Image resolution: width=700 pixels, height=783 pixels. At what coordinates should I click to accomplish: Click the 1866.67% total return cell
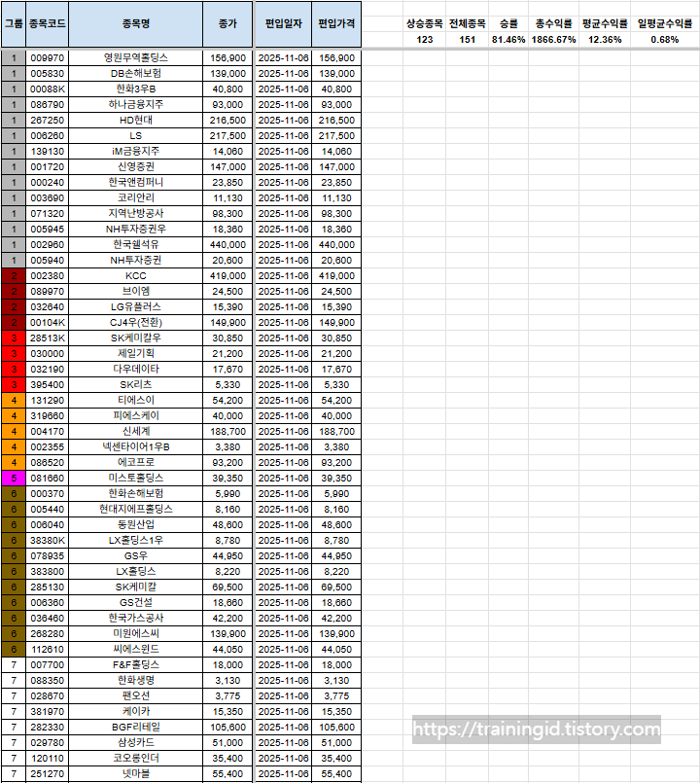point(554,40)
